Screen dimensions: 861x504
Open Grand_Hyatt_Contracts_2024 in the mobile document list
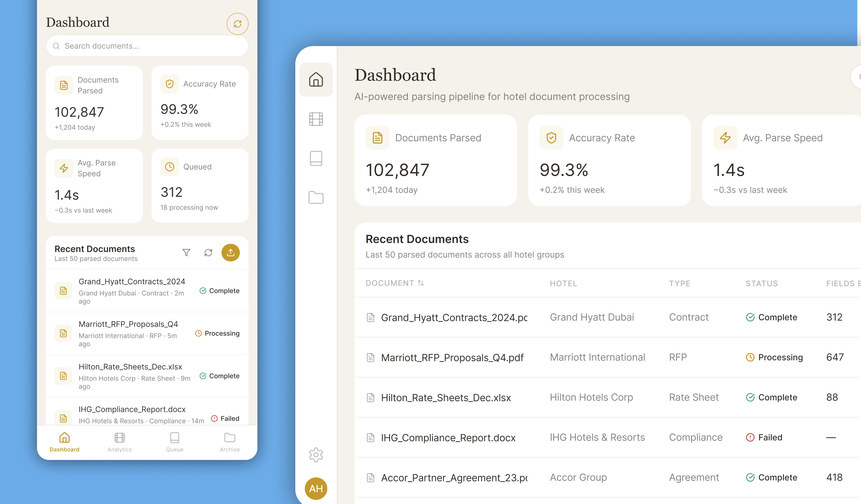point(147,291)
